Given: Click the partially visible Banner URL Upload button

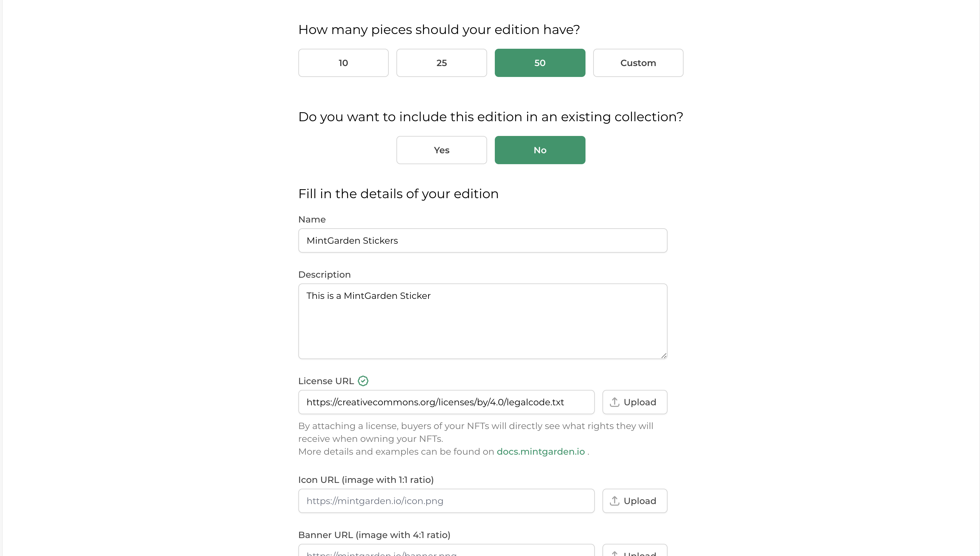Looking at the screenshot, I should click(x=635, y=552).
